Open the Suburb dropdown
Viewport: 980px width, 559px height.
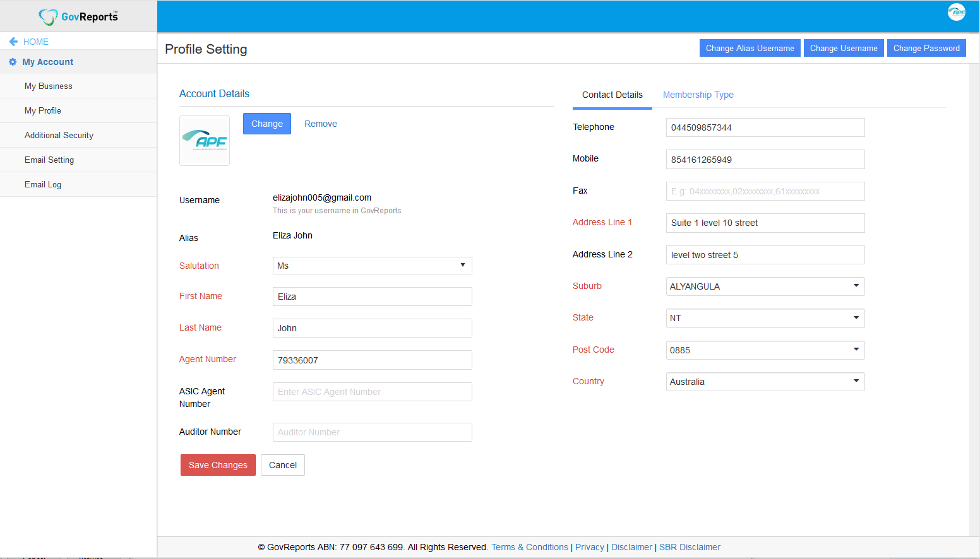765,286
